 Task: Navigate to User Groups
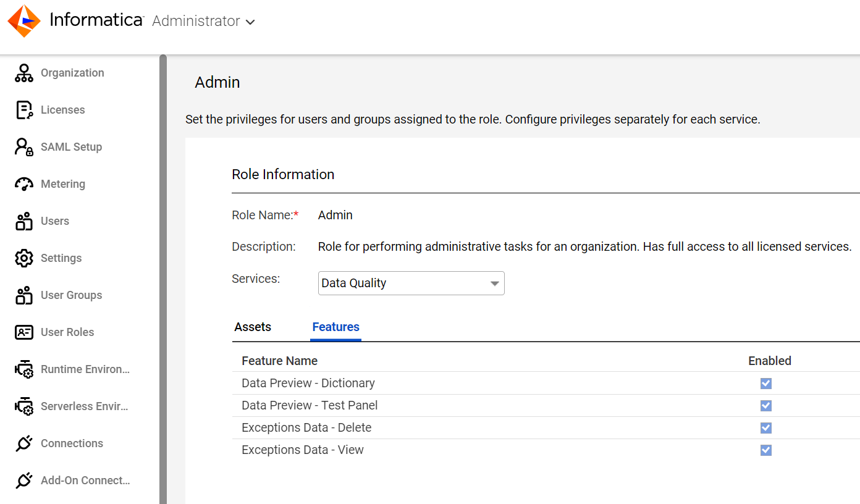pyautogui.click(x=71, y=295)
